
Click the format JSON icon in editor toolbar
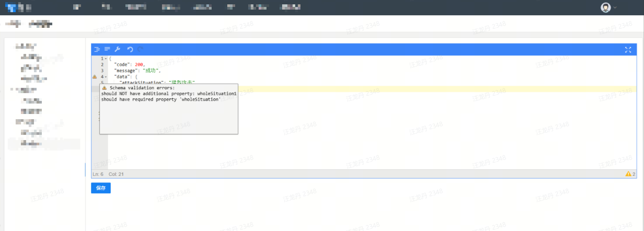coord(97,50)
